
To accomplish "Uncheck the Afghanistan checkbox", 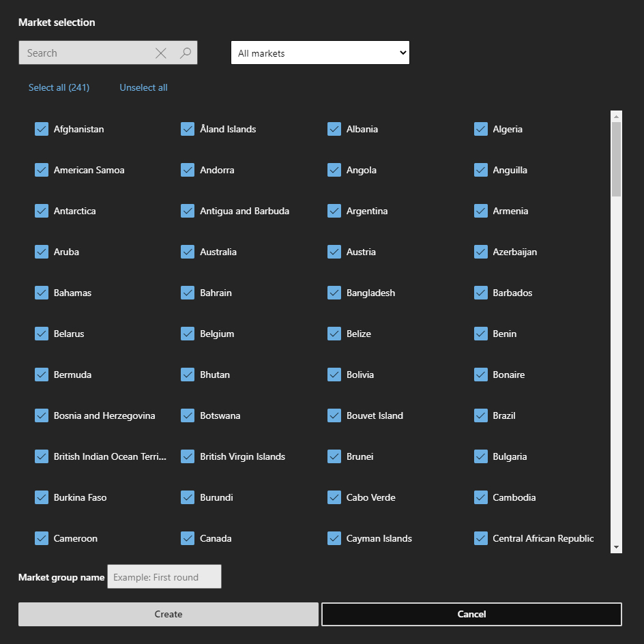I will 42,129.
